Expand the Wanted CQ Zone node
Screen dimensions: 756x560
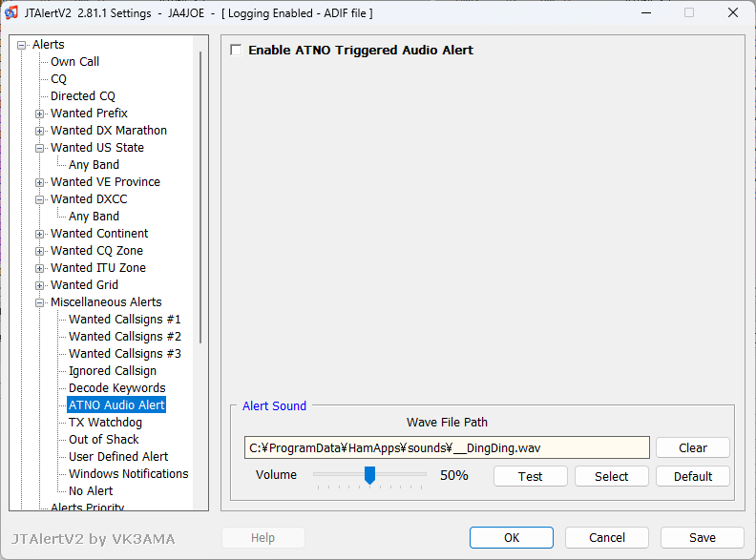coord(39,252)
